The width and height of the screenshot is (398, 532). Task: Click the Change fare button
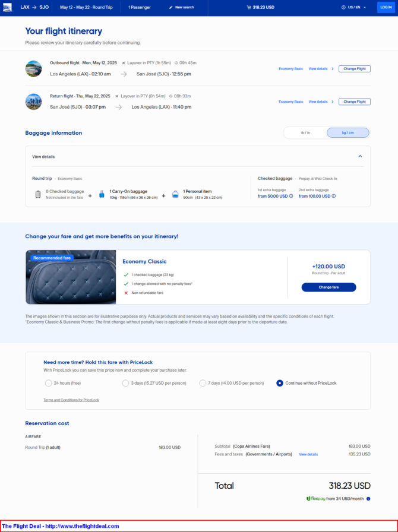coord(328,287)
